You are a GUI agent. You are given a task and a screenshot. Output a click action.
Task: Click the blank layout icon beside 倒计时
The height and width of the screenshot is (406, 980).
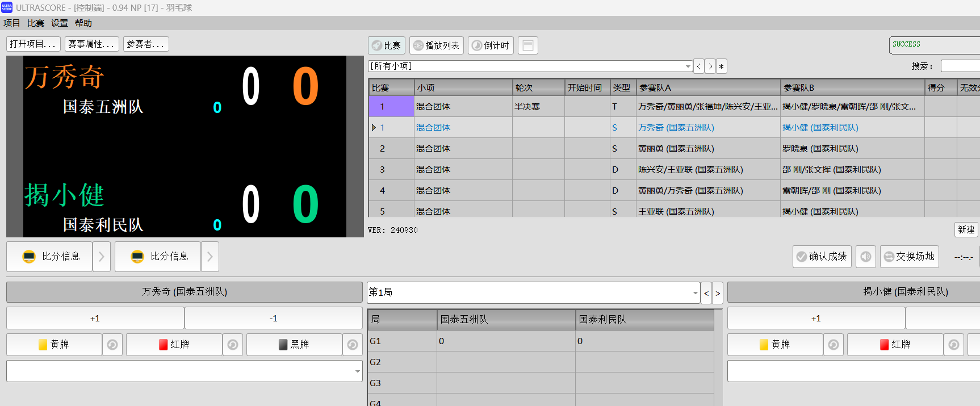pos(527,45)
